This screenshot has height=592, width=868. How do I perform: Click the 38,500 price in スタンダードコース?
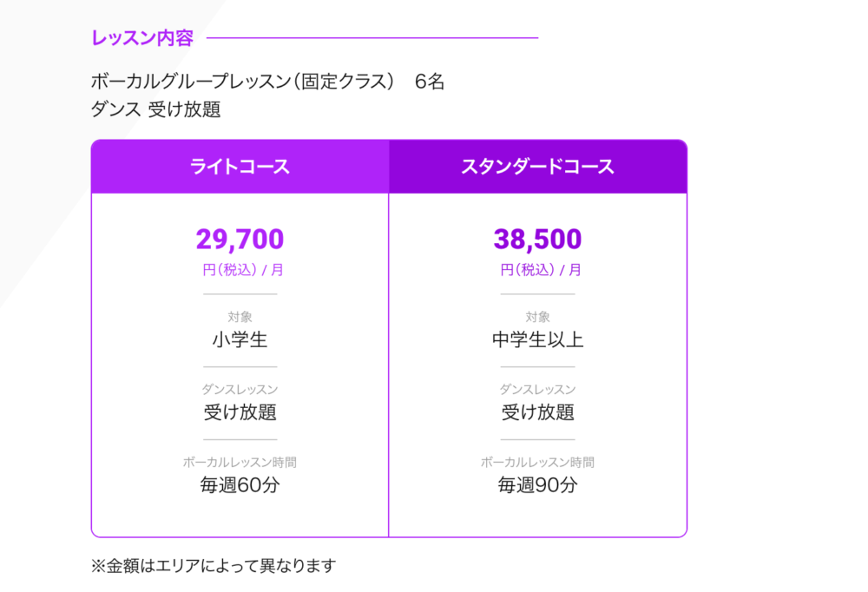537,239
